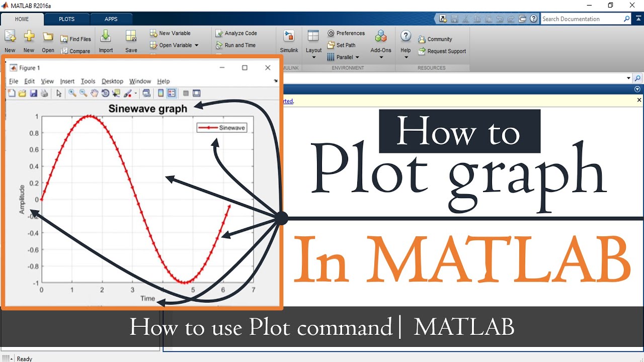The height and width of the screenshot is (362, 644).
Task: Click Print Figure icon in Figure 1 toolbar
Action: click(x=44, y=93)
